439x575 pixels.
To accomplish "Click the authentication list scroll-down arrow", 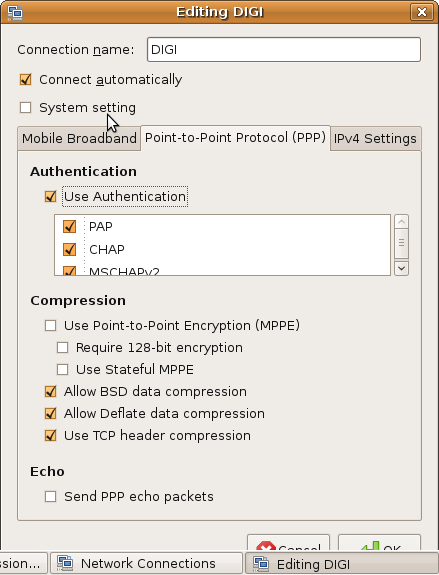I will pyautogui.click(x=402, y=268).
